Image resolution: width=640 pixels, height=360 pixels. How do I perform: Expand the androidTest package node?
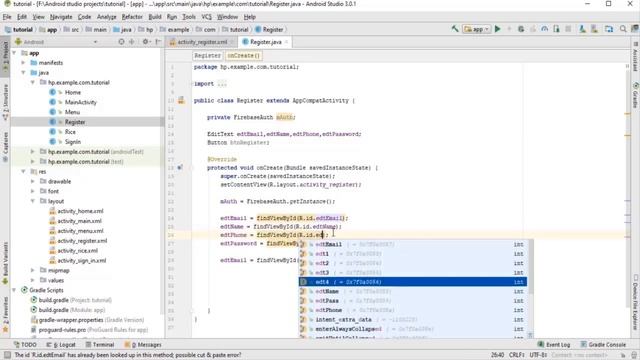[x=33, y=151]
